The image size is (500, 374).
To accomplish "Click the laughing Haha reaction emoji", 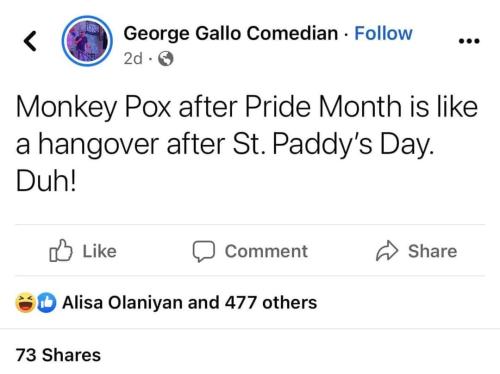I will pos(26,303).
